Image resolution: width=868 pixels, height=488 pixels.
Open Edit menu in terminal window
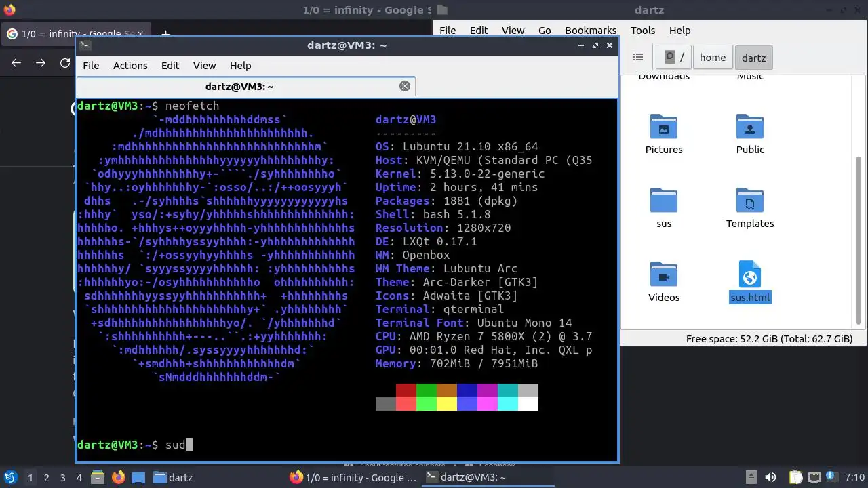[x=170, y=66]
